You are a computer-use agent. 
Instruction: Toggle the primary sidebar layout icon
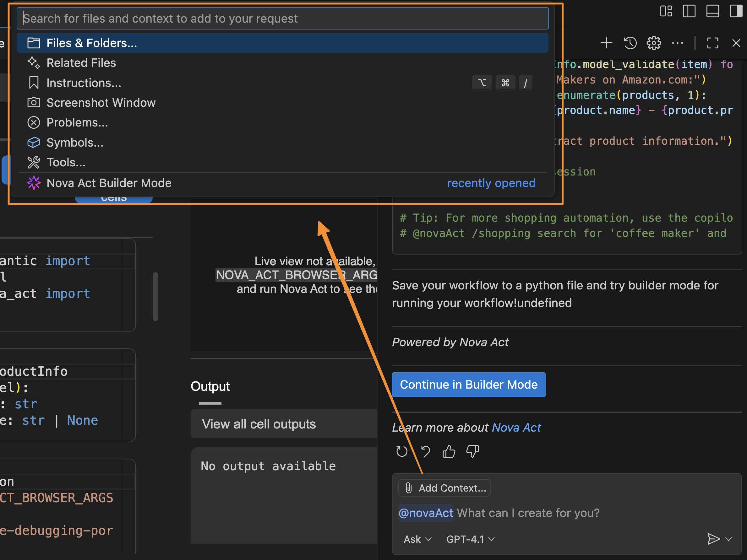coord(689,11)
